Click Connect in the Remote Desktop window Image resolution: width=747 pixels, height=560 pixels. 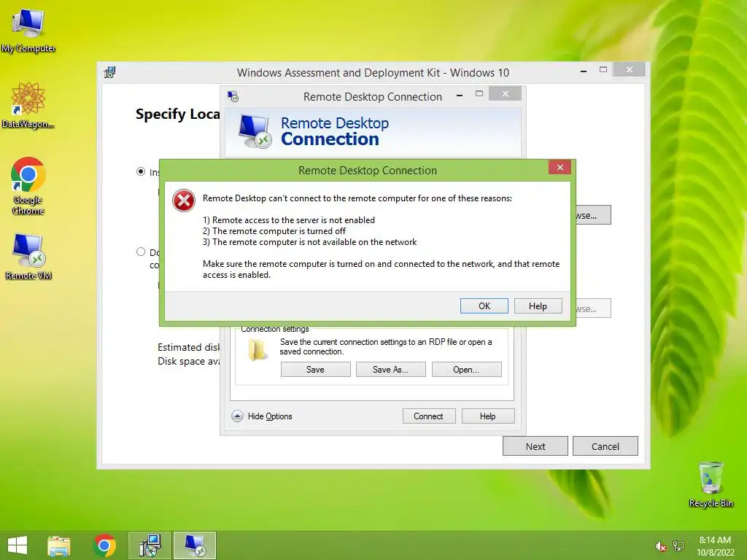(428, 416)
